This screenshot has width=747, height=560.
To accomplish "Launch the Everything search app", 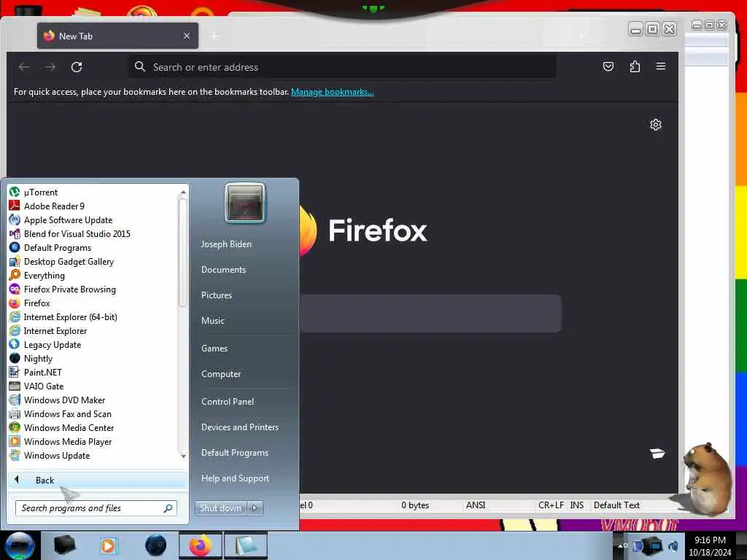I will (x=44, y=275).
